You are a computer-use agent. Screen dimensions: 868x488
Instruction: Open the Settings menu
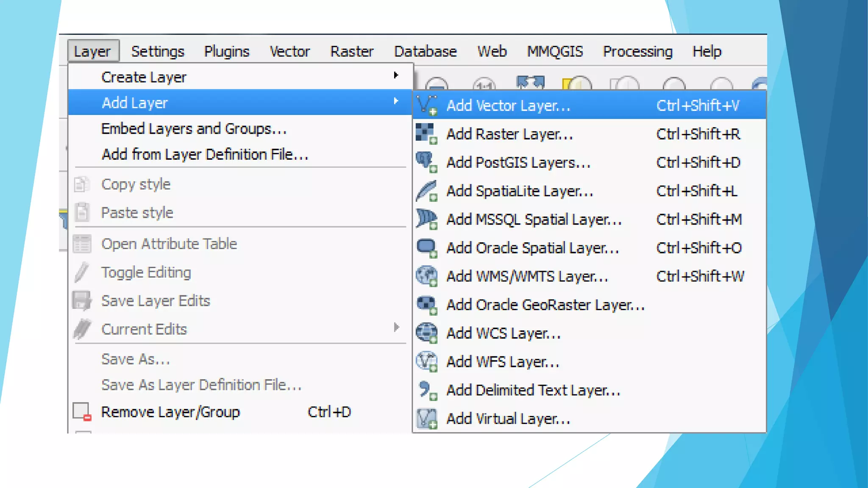pos(158,51)
